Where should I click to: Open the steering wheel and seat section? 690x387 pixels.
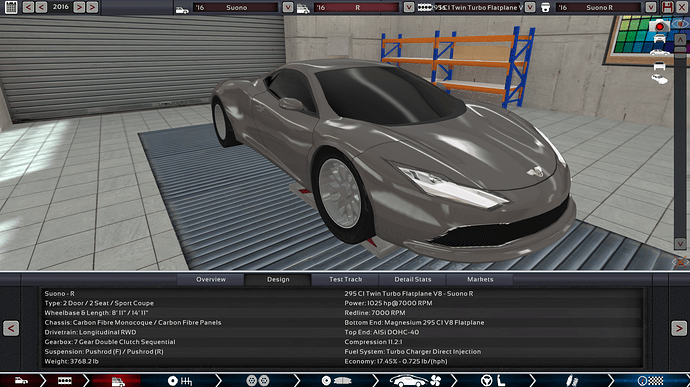pyautogui.click(x=492, y=380)
